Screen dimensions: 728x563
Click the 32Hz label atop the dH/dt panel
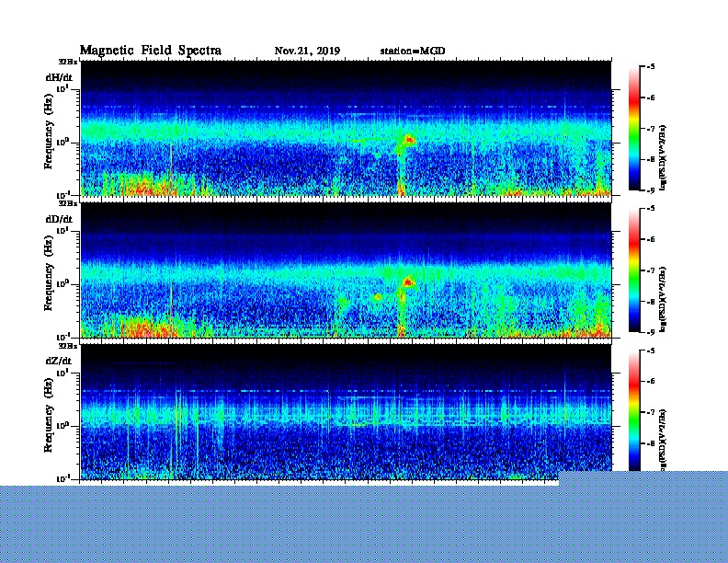(68, 62)
